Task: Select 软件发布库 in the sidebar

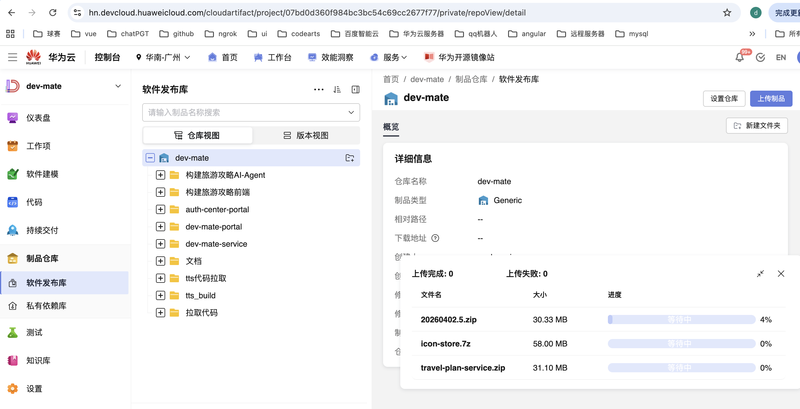Action: coord(64,283)
